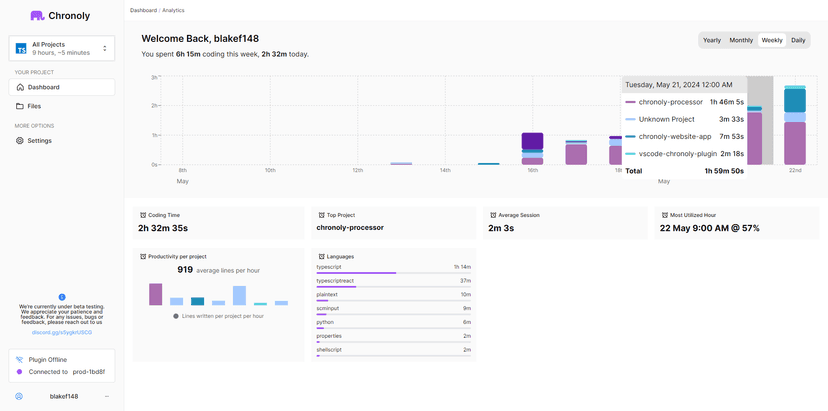Image resolution: width=828 pixels, height=411 pixels.
Task: Click the typescript progress bar
Action: coord(393,273)
